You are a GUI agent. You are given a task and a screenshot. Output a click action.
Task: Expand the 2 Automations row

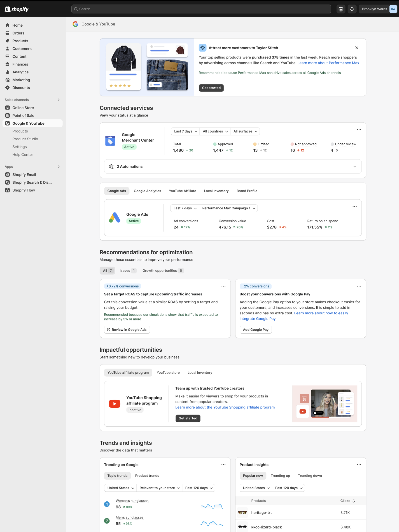coord(233,167)
